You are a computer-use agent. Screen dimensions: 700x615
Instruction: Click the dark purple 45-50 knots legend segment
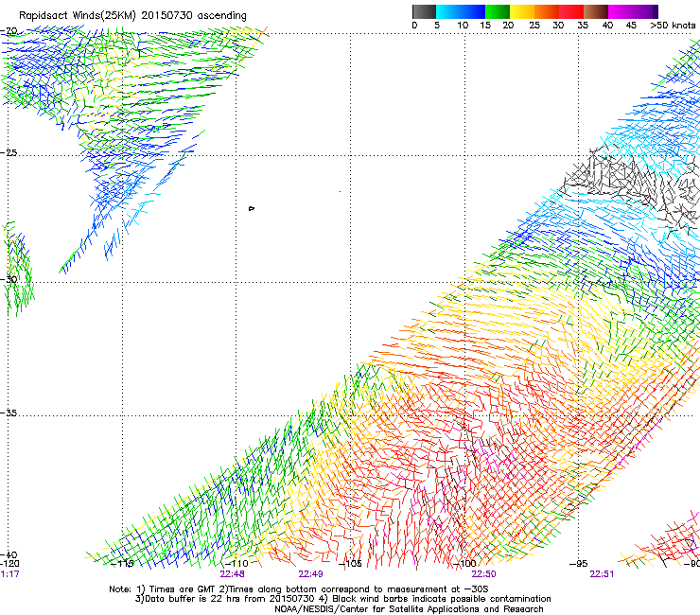pyautogui.click(x=645, y=11)
